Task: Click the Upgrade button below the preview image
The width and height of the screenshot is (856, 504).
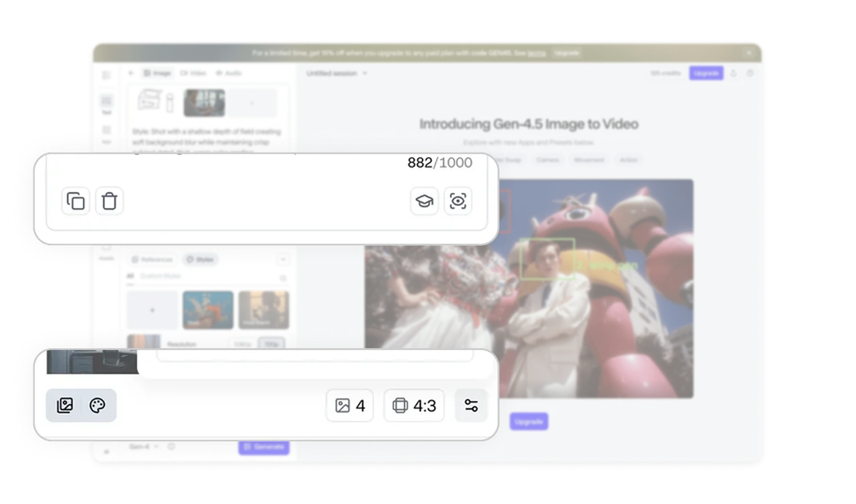Action: 529,422
